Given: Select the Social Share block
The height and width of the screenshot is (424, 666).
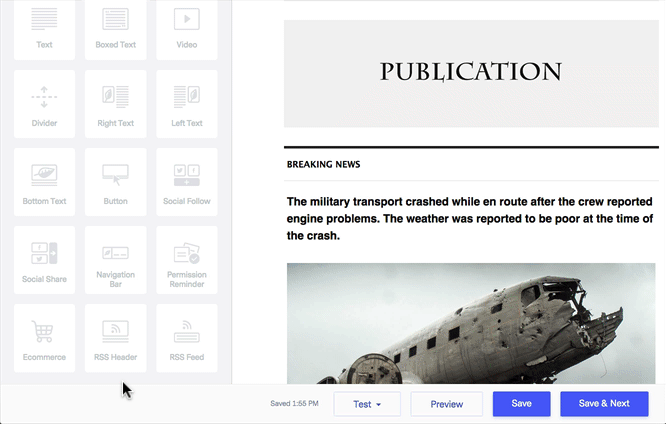Looking at the screenshot, I should [44, 260].
